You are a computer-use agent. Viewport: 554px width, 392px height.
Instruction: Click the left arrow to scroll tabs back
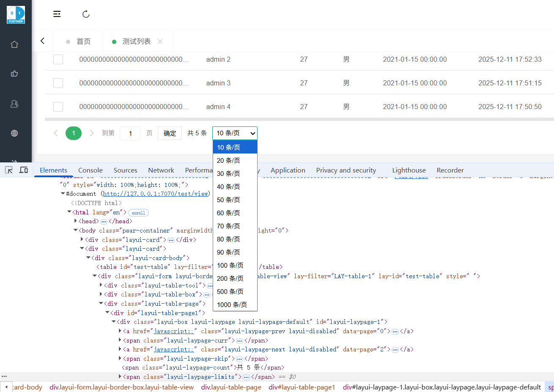[42, 41]
